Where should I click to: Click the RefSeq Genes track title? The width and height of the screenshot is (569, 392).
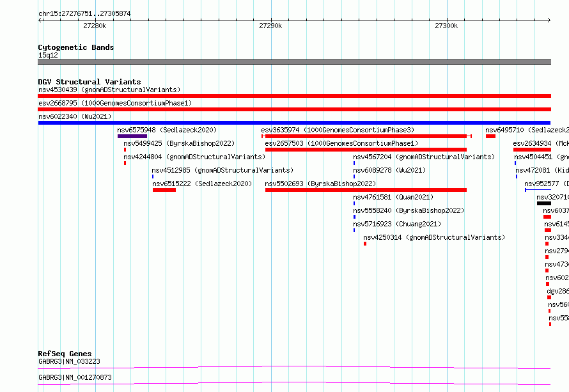point(65,354)
